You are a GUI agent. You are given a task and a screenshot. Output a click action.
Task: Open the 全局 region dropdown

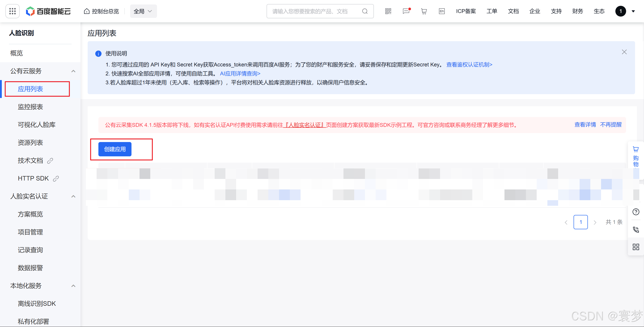click(x=143, y=11)
